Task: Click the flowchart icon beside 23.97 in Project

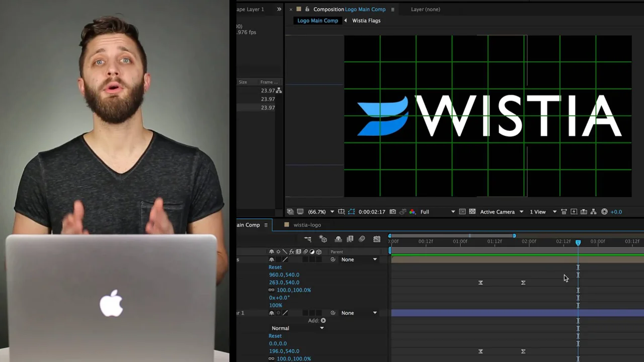Action: [279, 90]
